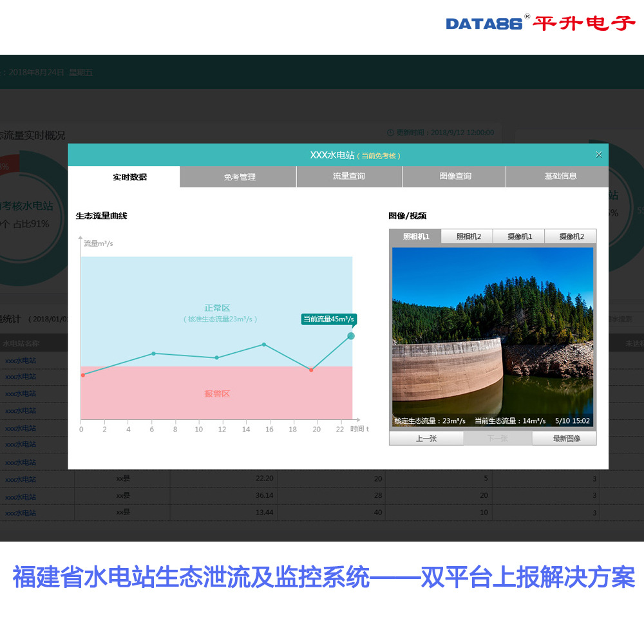
Task: Open the 图像查询 tab
Action: [454, 176]
